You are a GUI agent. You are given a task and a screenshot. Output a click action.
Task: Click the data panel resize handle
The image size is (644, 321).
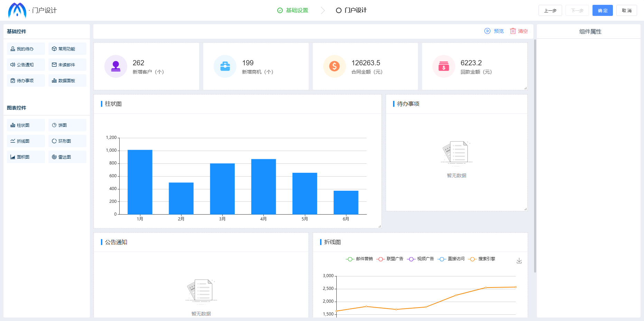coord(525,88)
